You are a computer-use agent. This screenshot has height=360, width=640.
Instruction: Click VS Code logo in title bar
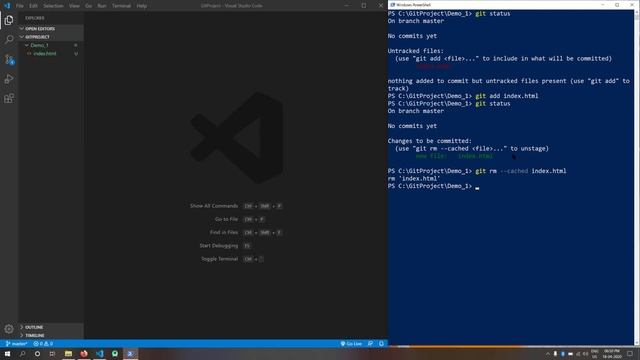7,6
